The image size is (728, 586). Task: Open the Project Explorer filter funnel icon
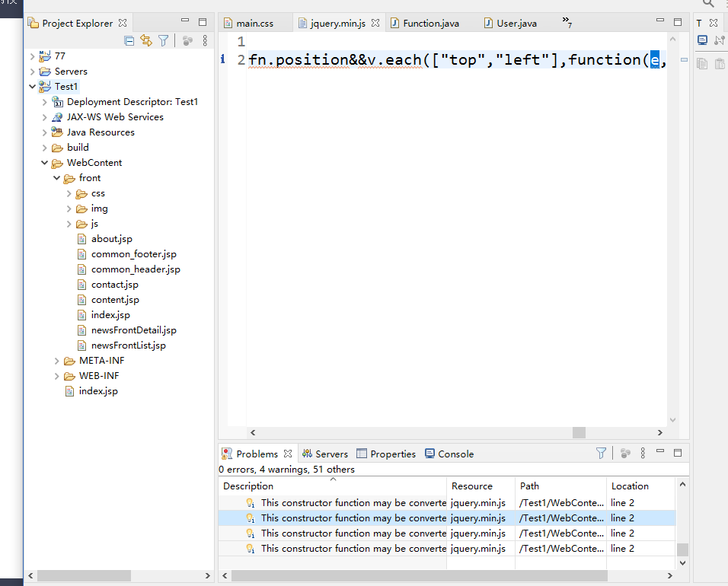(x=164, y=41)
